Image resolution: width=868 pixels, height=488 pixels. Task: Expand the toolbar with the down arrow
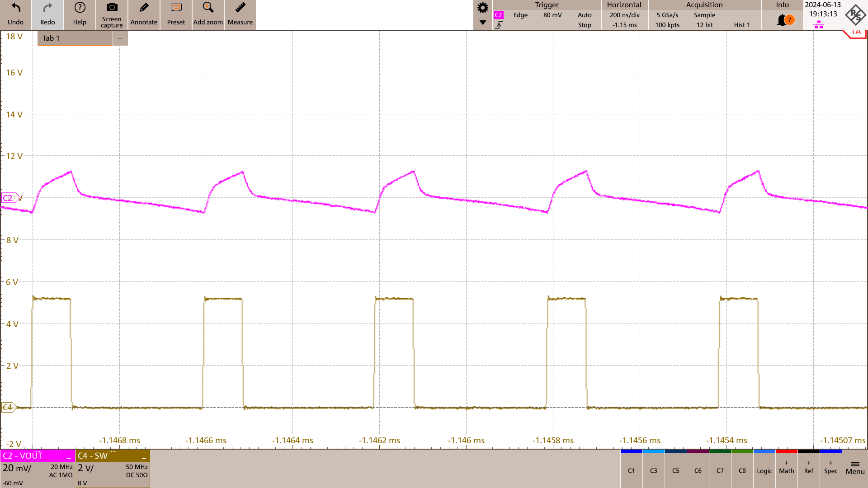click(x=483, y=23)
